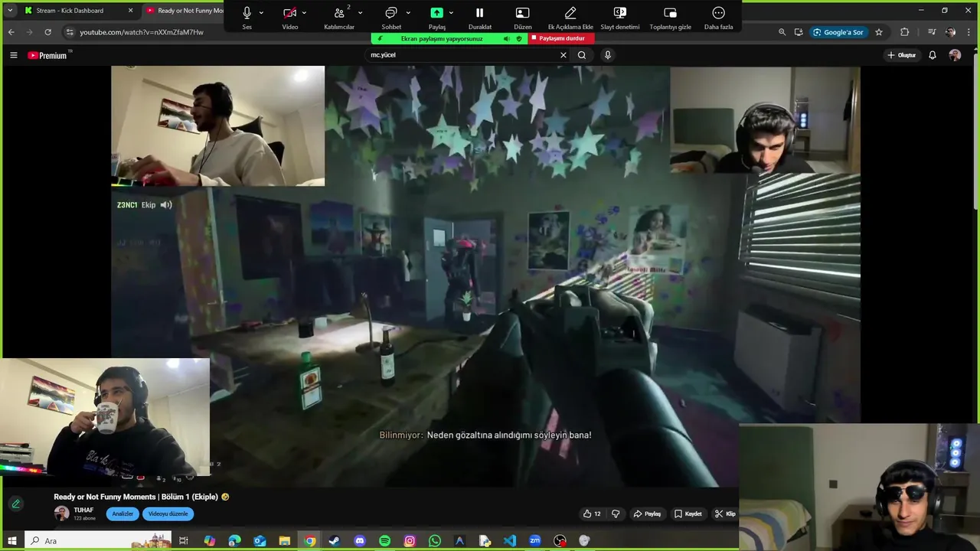The width and height of the screenshot is (980, 551).
Task: Reload the YouTube page
Action: tap(47, 32)
